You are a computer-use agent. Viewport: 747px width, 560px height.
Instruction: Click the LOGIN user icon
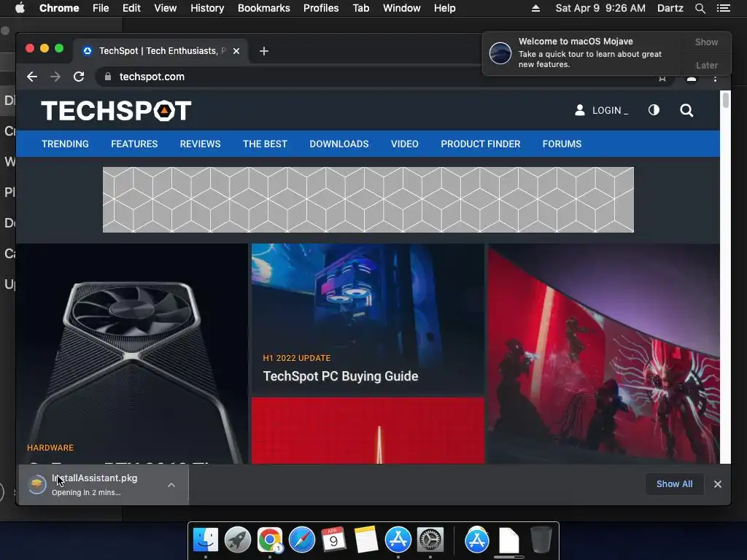pyautogui.click(x=580, y=110)
